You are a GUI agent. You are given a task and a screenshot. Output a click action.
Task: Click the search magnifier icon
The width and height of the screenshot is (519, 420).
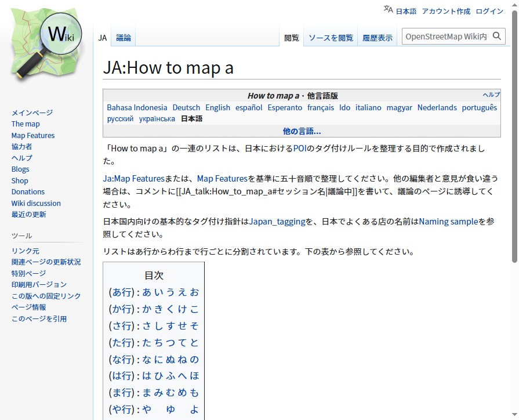click(x=497, y=36)
